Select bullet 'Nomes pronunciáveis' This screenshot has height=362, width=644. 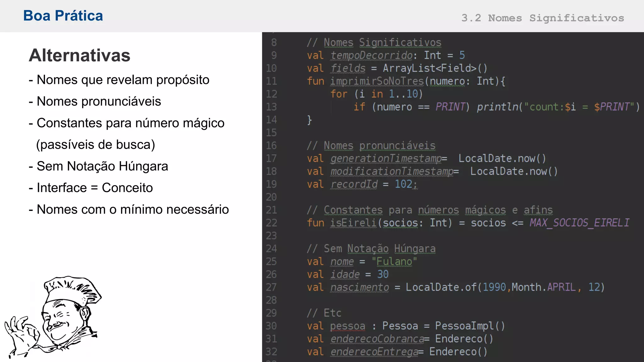point(99,101)
